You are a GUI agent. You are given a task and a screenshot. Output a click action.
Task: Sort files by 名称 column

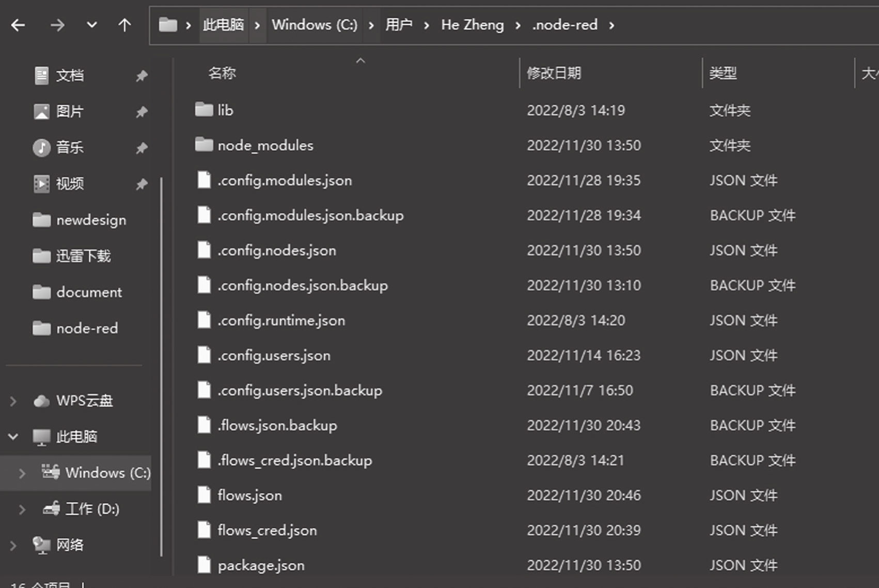pos(222,73)
